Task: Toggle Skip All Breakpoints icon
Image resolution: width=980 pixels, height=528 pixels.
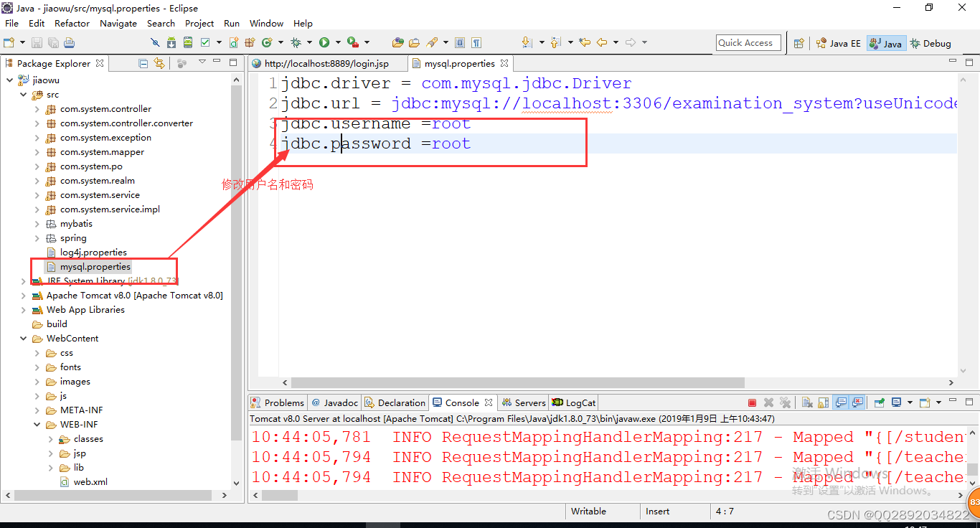Action: [154, 43]
